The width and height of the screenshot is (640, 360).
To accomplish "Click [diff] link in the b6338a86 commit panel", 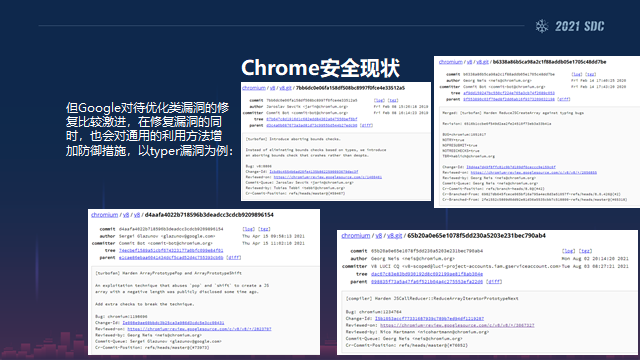I will 564,99.
